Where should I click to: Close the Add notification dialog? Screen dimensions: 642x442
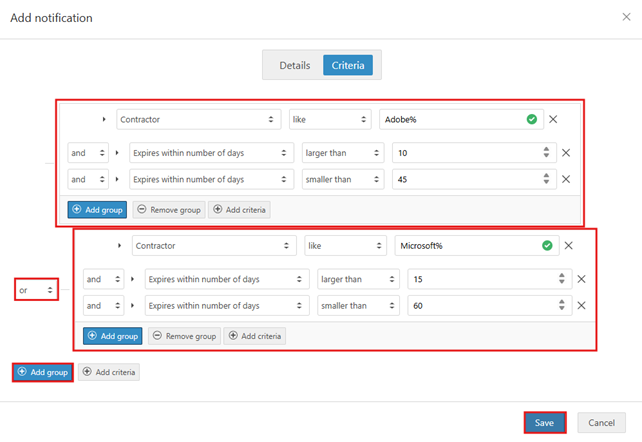coord(626,17)
